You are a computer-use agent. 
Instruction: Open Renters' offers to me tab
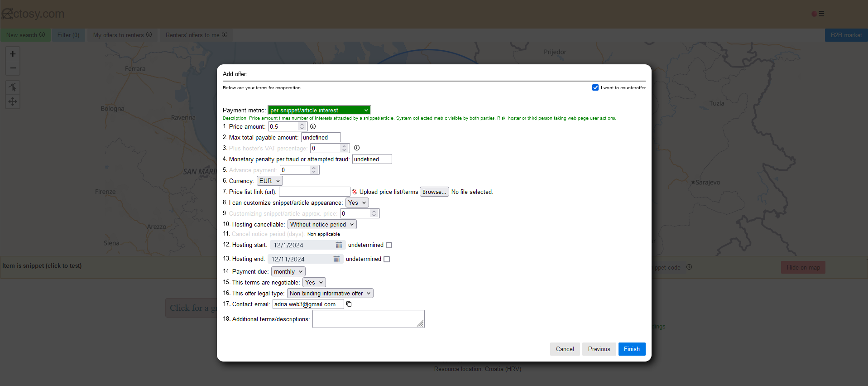(x=196, y=35)
